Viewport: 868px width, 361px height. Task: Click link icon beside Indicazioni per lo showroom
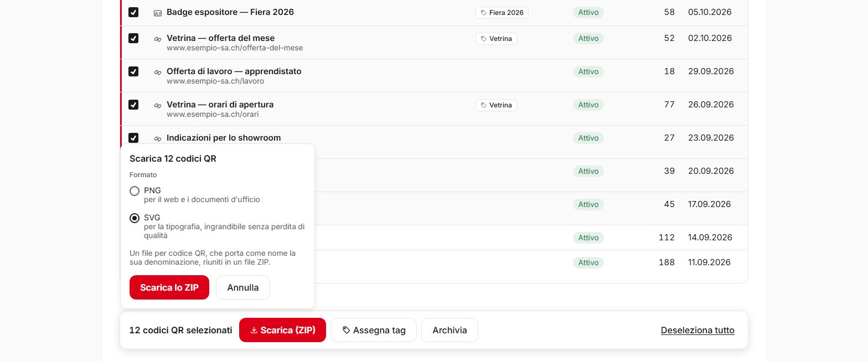(x=158, y=138)
